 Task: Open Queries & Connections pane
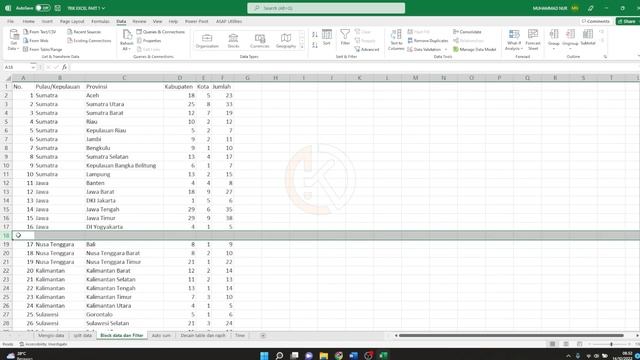click(x=160, y=32)
